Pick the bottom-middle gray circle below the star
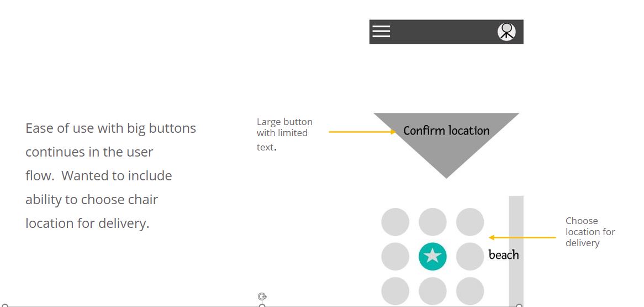This screenshot has height=307, width=644. (432, 291)
